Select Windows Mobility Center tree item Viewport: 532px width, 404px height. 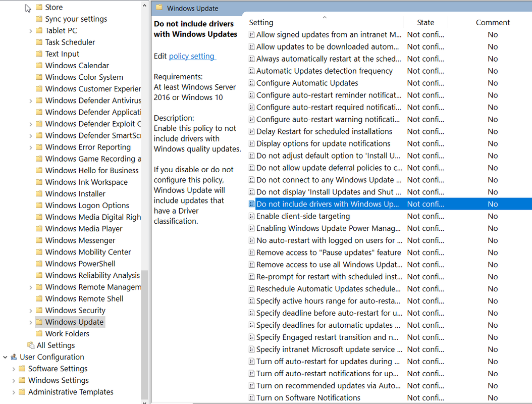click(x=88, y=252)
